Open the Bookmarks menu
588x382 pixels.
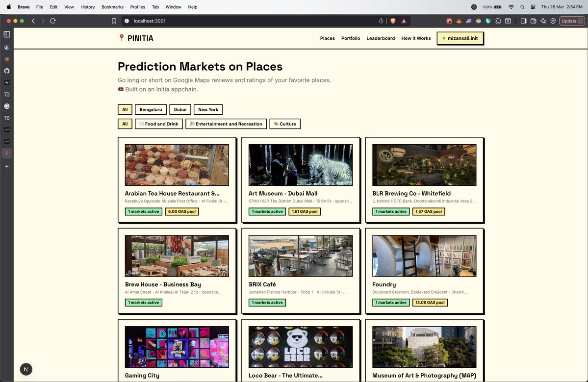tap(112, 7)
